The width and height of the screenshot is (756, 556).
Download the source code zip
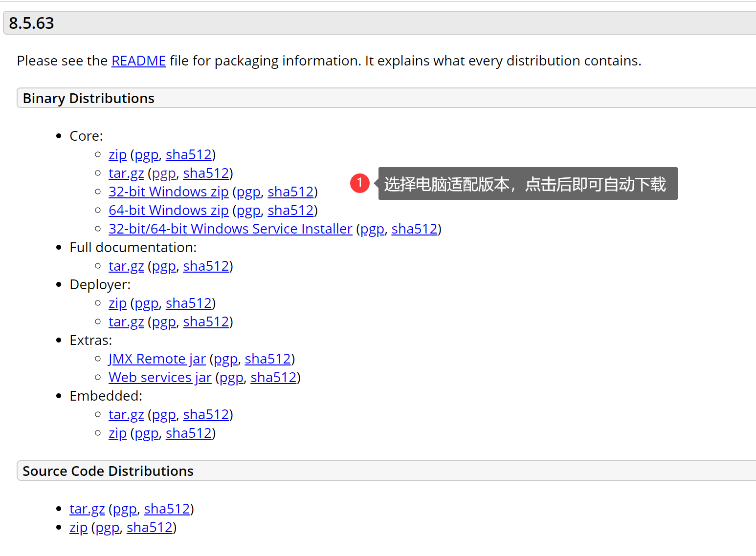click(78, 528)
